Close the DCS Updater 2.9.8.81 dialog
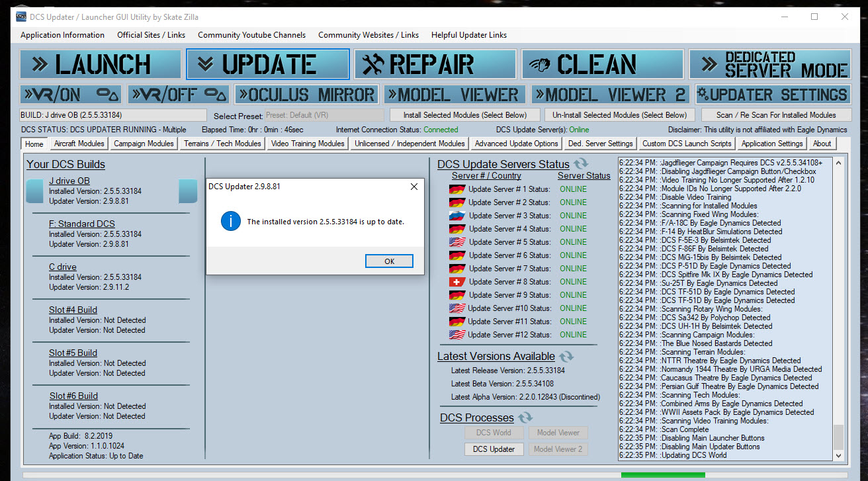This screenshot has height=481, width=868. pyautogui.click(x=414, y=187)
